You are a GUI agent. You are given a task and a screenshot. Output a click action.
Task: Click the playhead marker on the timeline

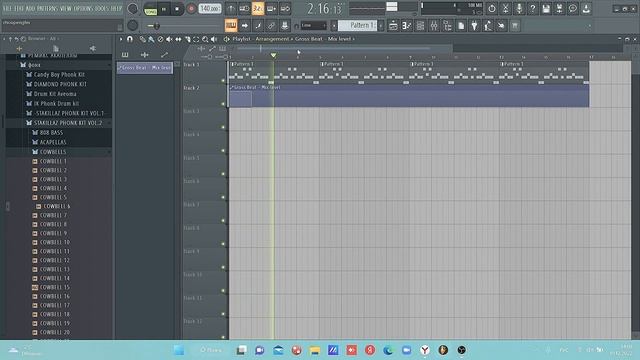click(273, 55)
